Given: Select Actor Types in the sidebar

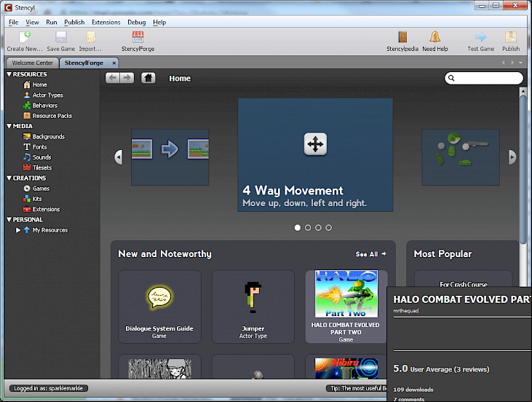Looking at the screenshot, I should (x=43, y=95).
